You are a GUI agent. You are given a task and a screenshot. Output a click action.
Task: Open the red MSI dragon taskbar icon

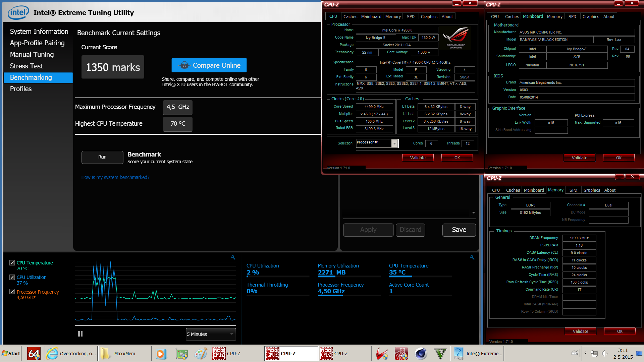(x=382, y=354)
